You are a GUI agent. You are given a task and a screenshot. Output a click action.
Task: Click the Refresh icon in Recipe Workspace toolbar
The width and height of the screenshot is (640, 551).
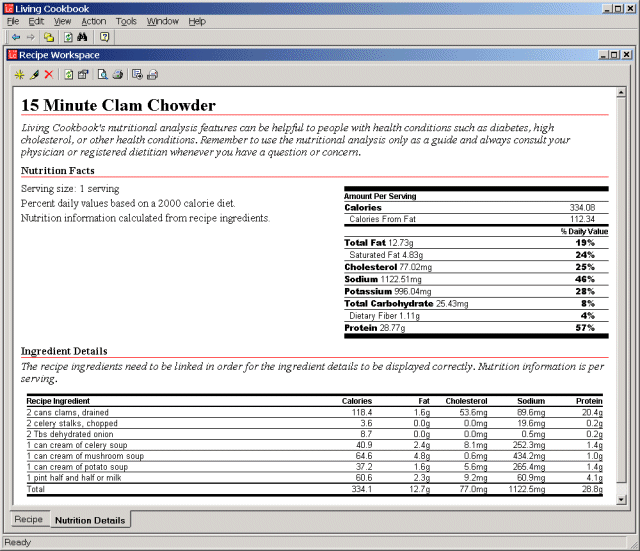(x=69, y=75)
